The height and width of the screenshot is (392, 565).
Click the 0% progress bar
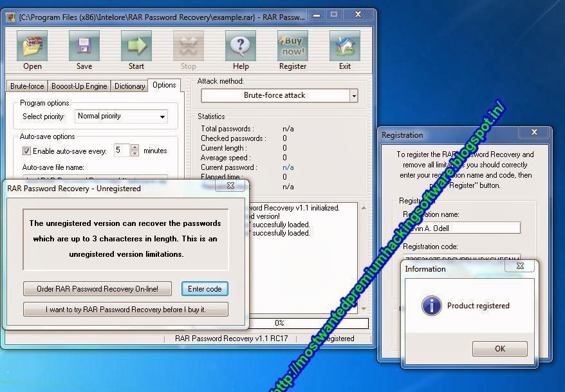(x=308, y=323)
